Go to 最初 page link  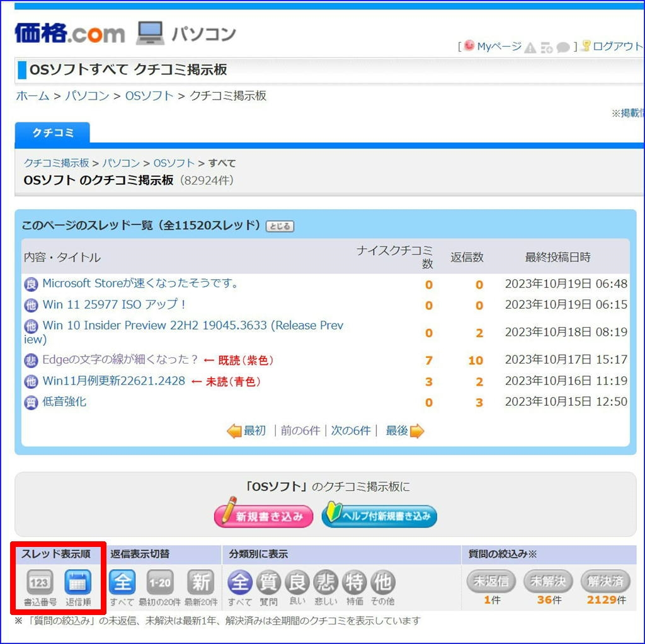(254, 431)
